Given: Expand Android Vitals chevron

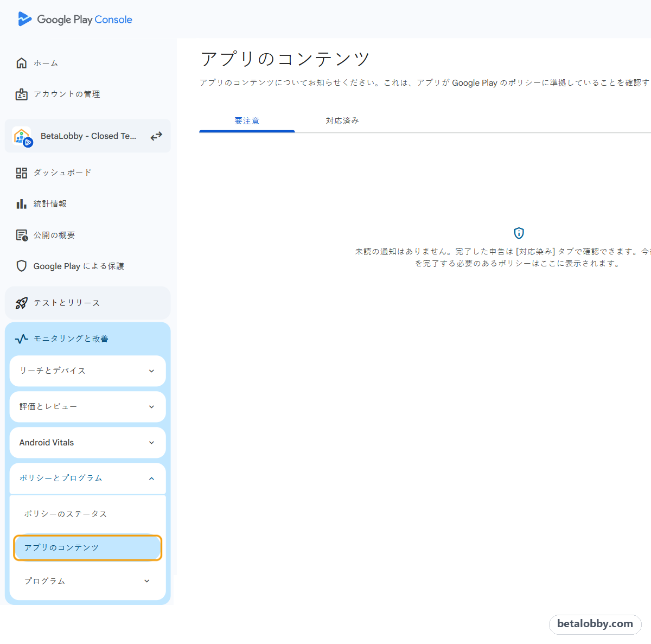Looking at the screenshot, I should coord(151,443).
